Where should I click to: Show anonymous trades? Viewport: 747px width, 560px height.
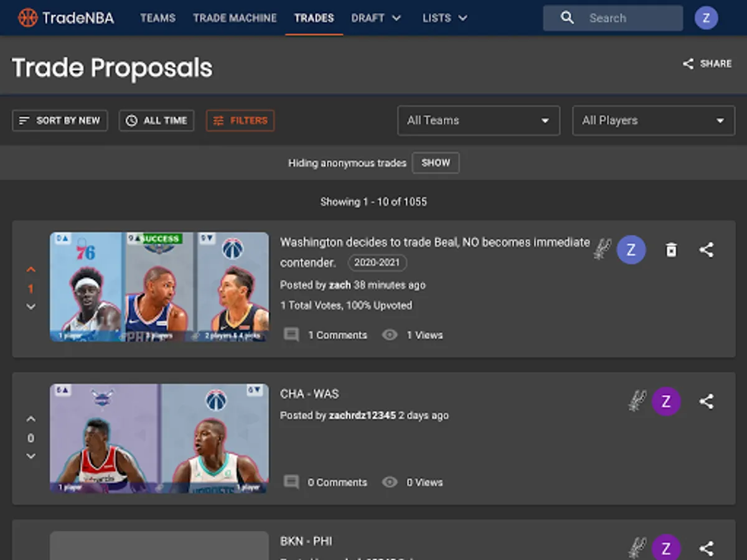tap(436, 163)
